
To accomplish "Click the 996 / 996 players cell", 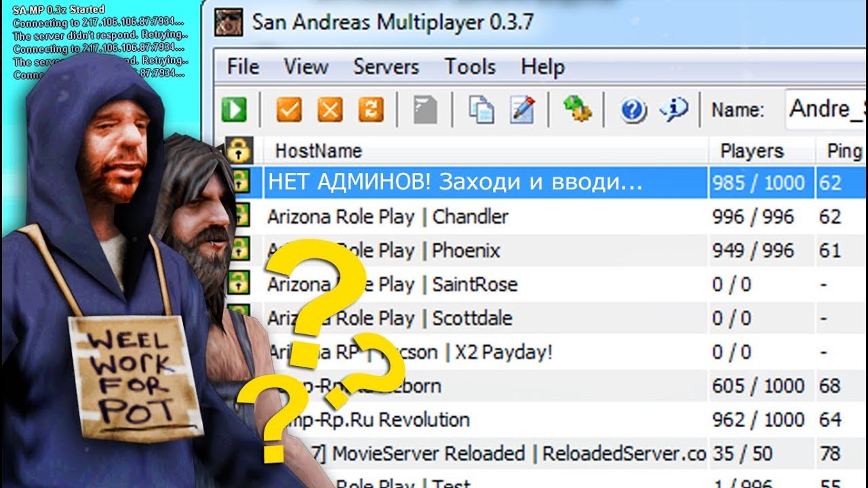I will (753, 216).
